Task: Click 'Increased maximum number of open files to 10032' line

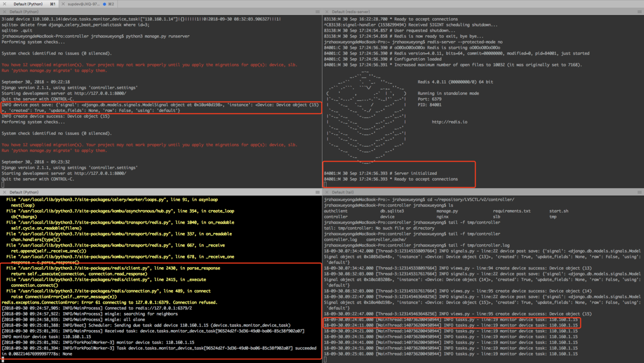Action: pos(453,64)
